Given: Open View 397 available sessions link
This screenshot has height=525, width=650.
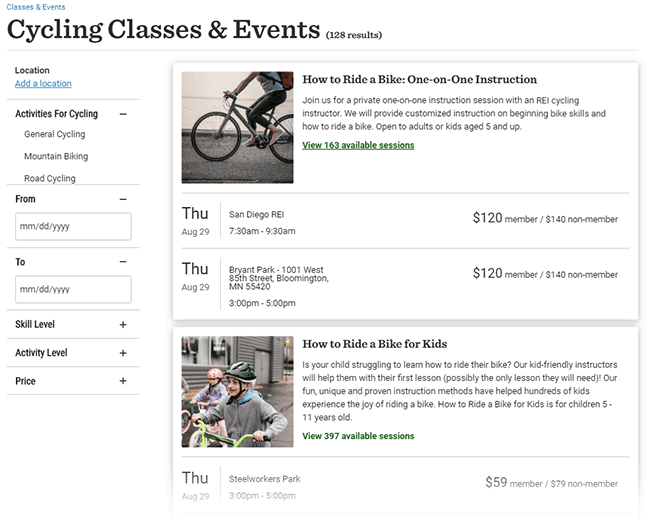Looking at the screenshot, I should point(358,436).
